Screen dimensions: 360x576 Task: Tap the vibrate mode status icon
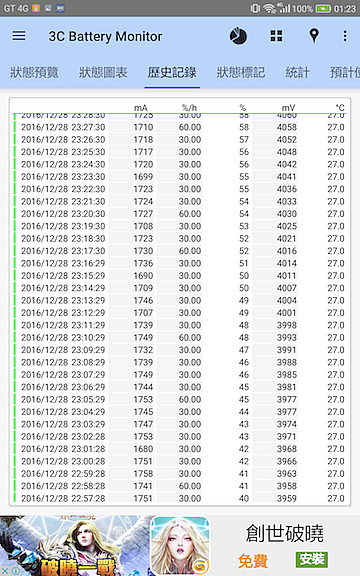coord(255,8)
